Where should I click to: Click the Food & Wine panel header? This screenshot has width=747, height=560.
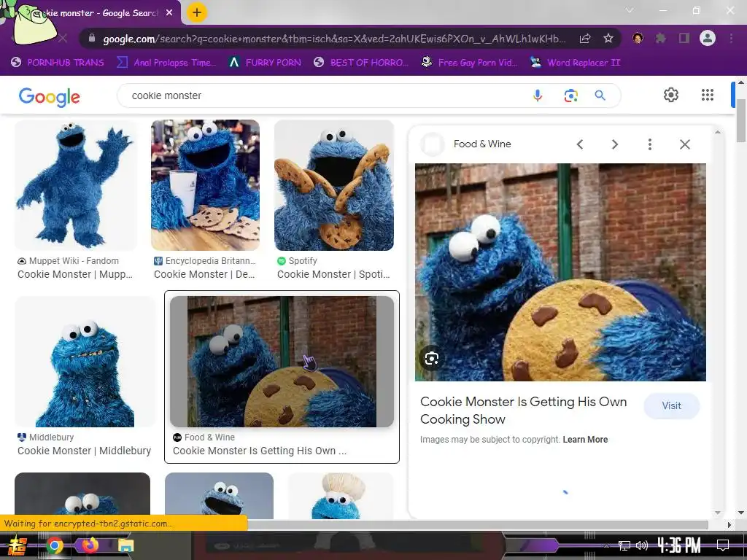click(x=482, y=144)
